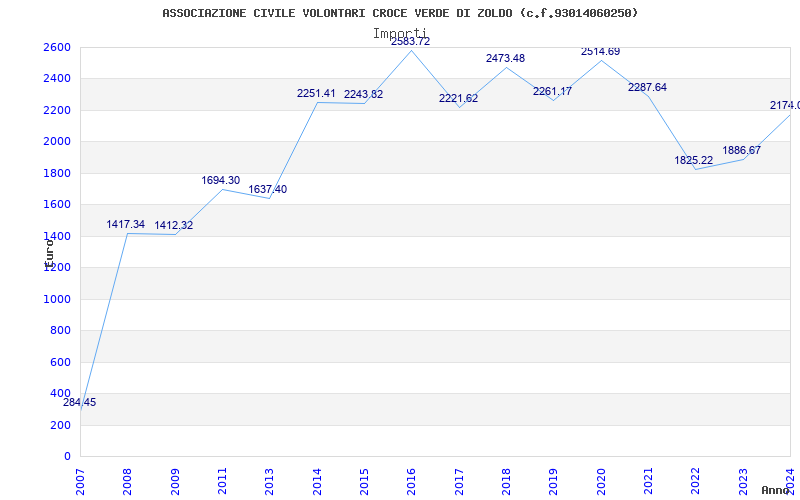Click the 2600 y-axis tick label

[57, 48]
